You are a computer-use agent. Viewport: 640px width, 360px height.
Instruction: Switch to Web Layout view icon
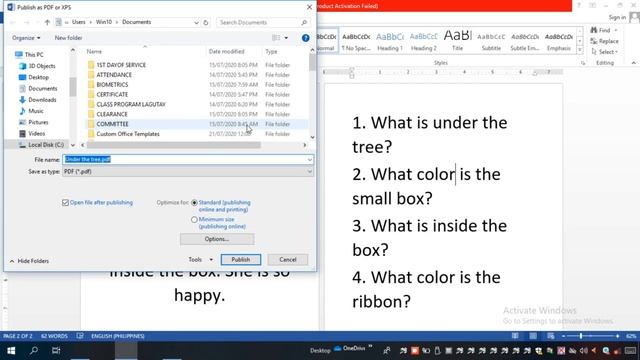551,336
